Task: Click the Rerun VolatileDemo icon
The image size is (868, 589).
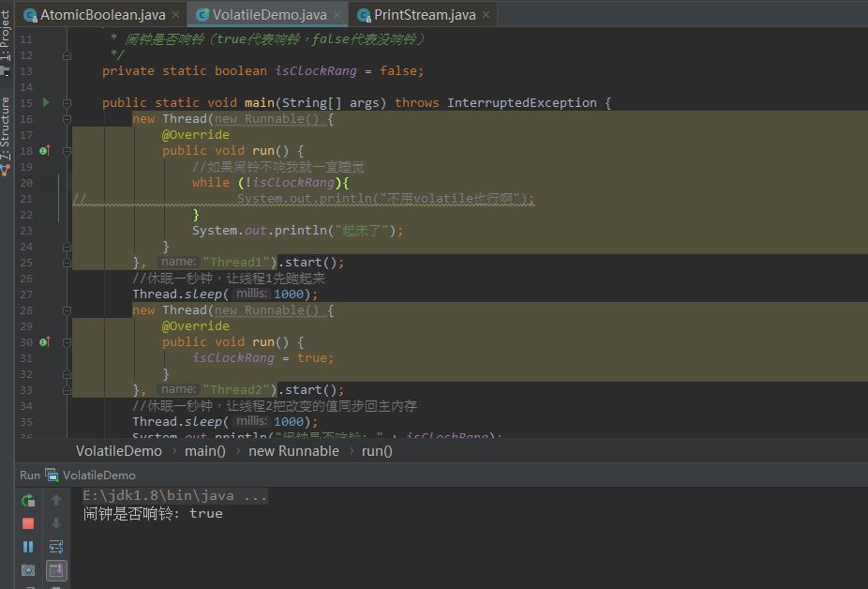Action: tap(28, 500)
